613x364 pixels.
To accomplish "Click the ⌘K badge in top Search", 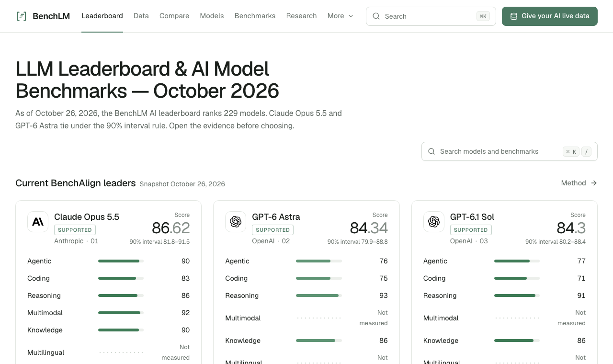I will coord(483,16).
